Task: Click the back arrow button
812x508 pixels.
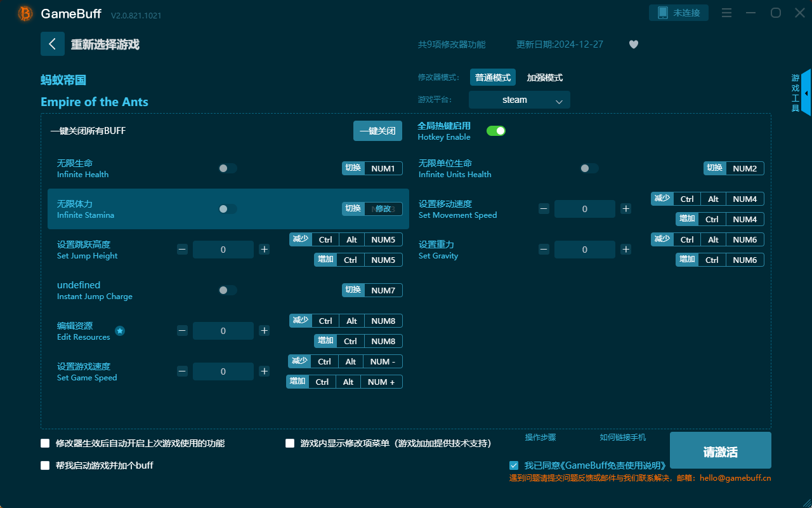Action: pyautogui.click(x=53, y=44)
